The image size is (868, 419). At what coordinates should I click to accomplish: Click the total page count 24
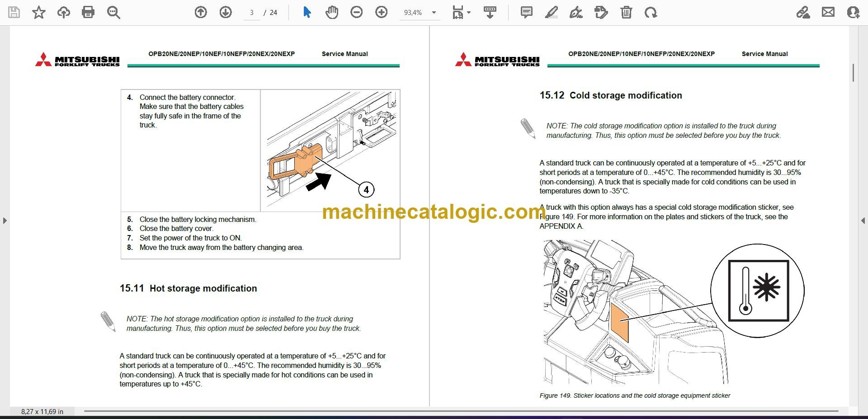click(274, 13)
